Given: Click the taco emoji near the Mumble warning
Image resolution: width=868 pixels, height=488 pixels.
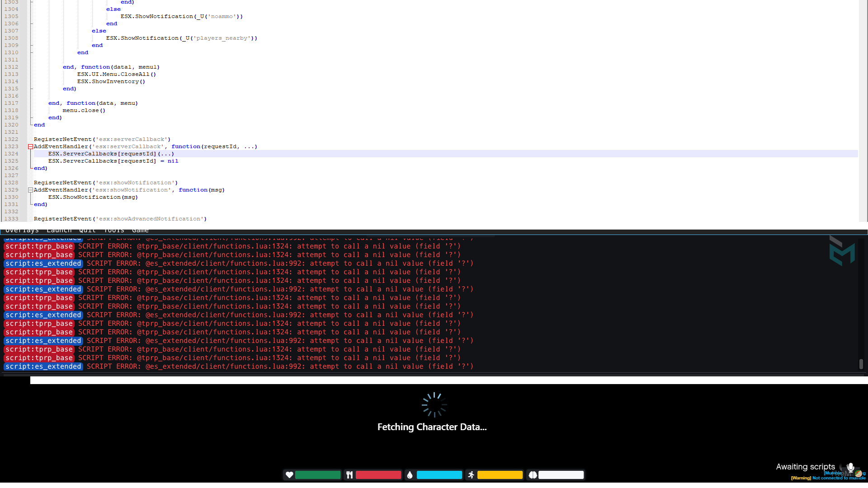Looking at the screenshot, I should pyautogui.click(x=858, y=474).
